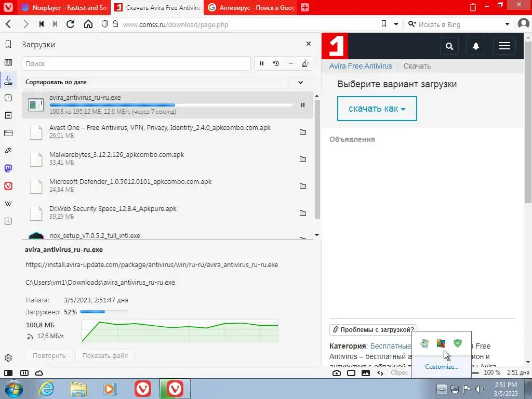Expand the скачать как dropdown
Image resolution: width=532 pixels, height=399 pixels.
click(x=377, y=109)
